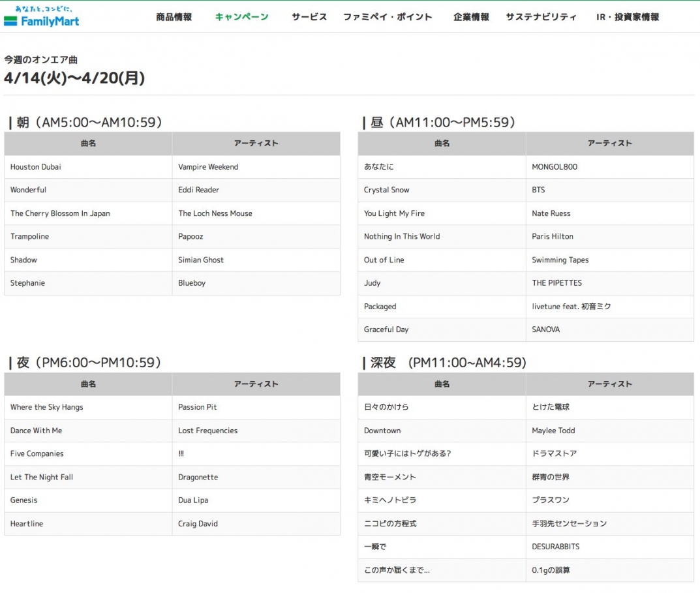Viewport: 700px width, 593px height.
Task: Select the song Out of Line
Action: click(x=384, y=260)
